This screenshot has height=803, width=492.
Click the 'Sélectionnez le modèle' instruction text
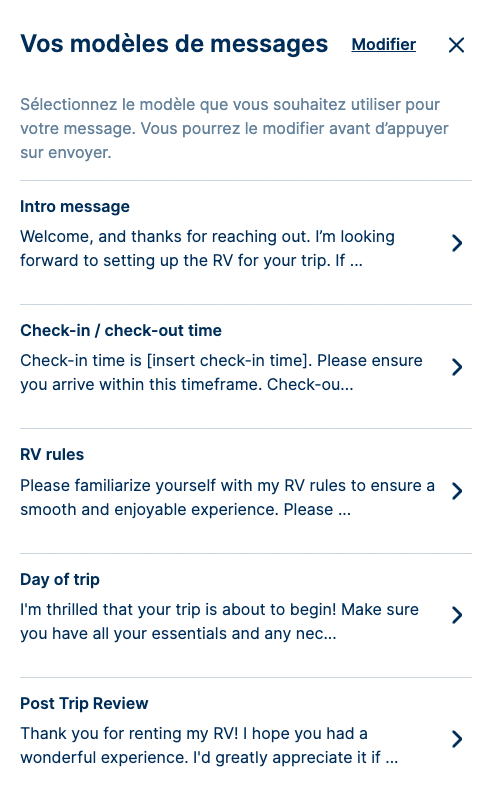234,128
